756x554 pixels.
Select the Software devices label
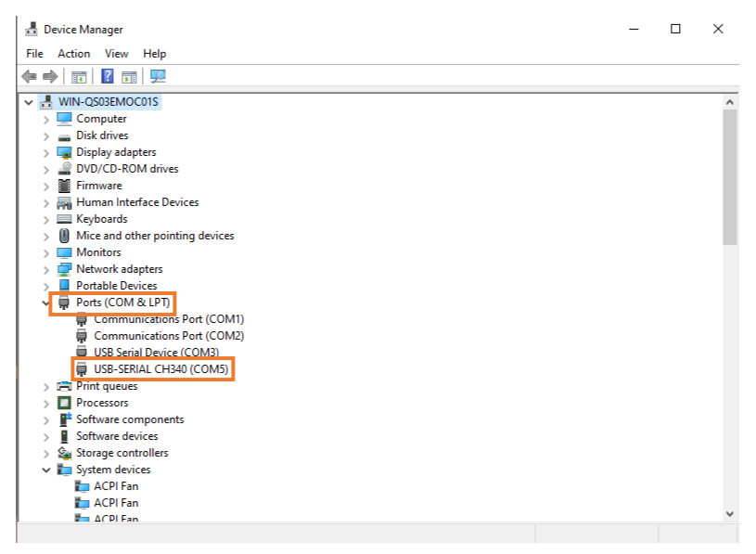tap(117, 436)
